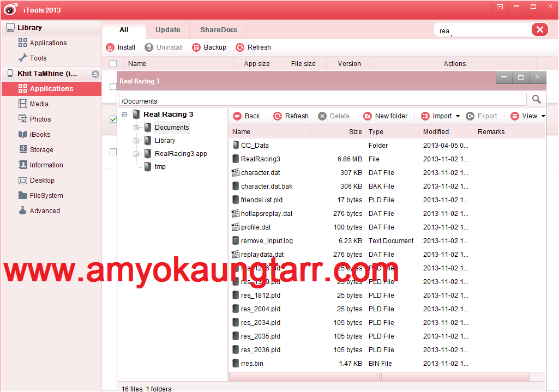This screenshot has width=559, height=392.
Task: Switch to the ShareDocs tab
Action: point(218,30)
